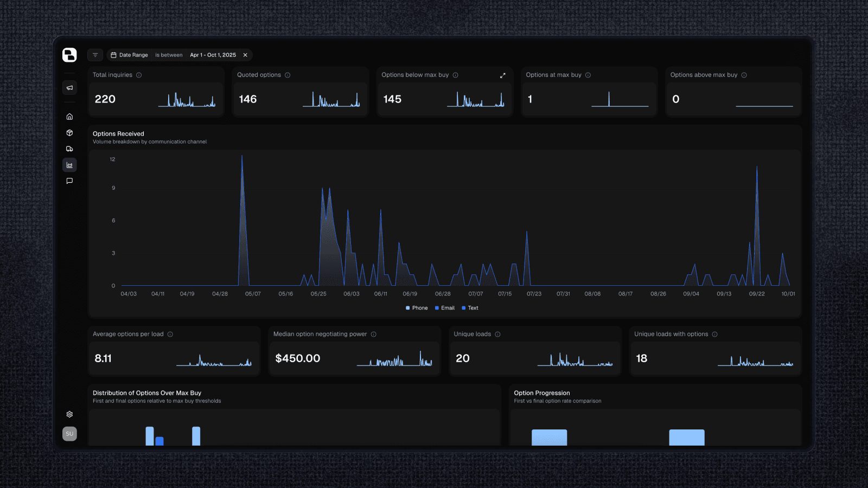Click the 04/28 axis date label
Viewport: 868px width, 488px height.
click(x=220, y=294)
